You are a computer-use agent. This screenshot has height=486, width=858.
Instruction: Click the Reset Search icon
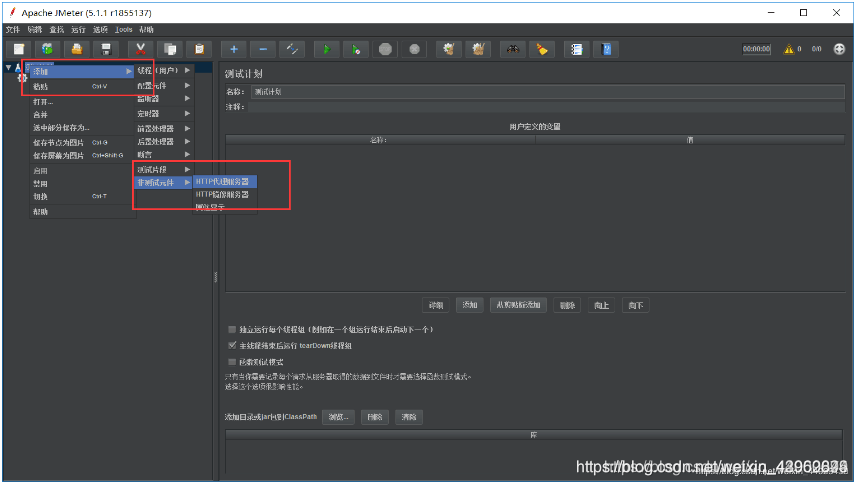tap(542, 49)
